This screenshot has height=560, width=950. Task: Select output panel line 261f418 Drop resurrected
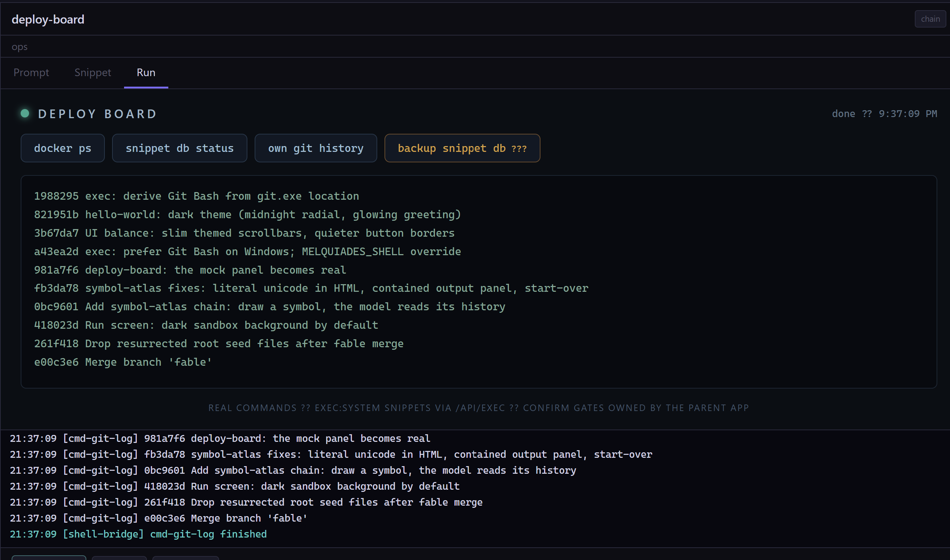tap(219, 344)
